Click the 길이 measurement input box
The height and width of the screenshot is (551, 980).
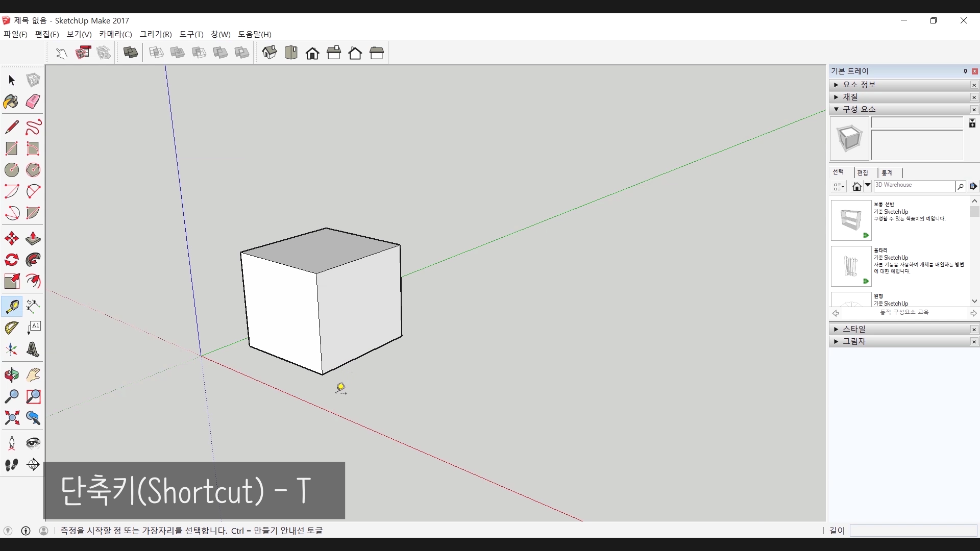[x=913, y=531]
